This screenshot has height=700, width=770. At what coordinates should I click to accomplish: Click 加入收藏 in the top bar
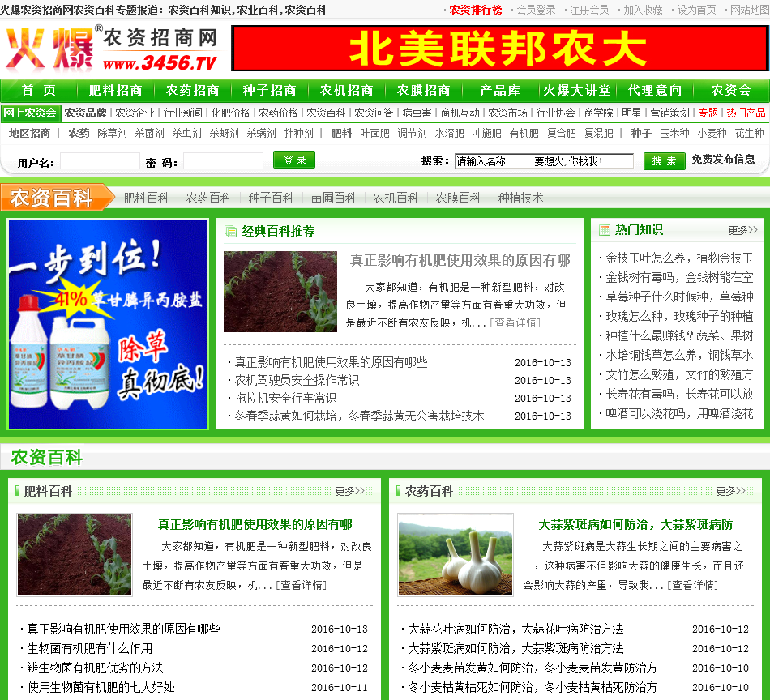pyautogui.click(x=643, y=10)
